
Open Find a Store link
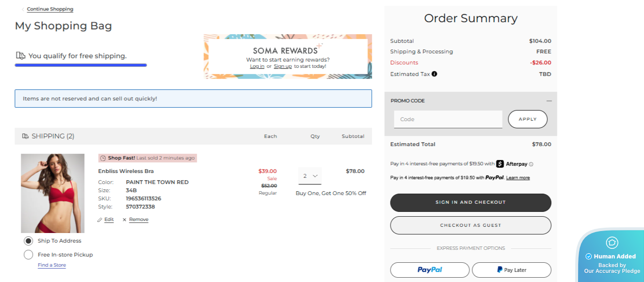pos(52,265)
